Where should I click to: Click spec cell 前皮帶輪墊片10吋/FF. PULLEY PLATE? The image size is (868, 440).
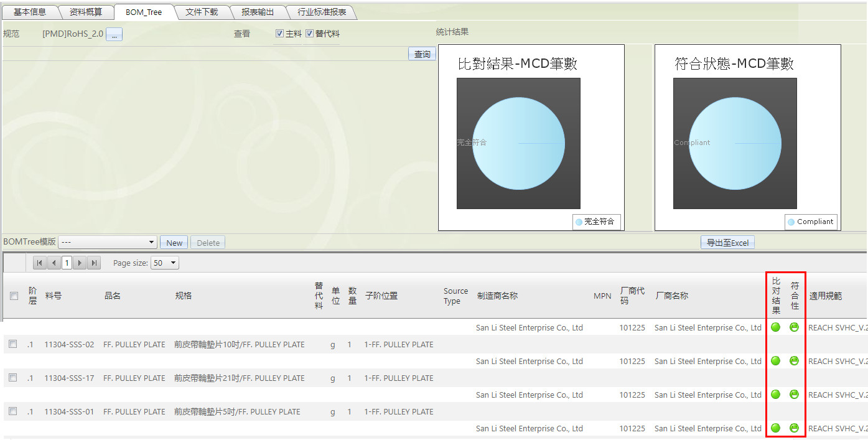point(240,344)
